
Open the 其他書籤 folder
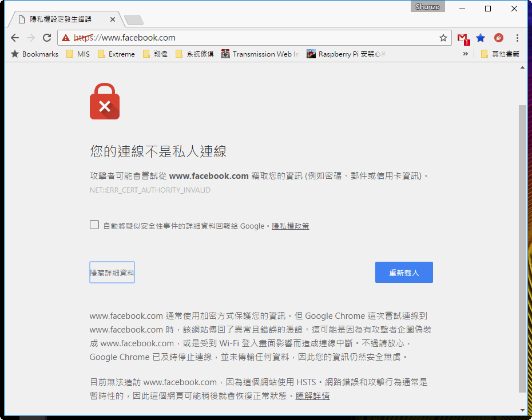(x=500, y=54)
